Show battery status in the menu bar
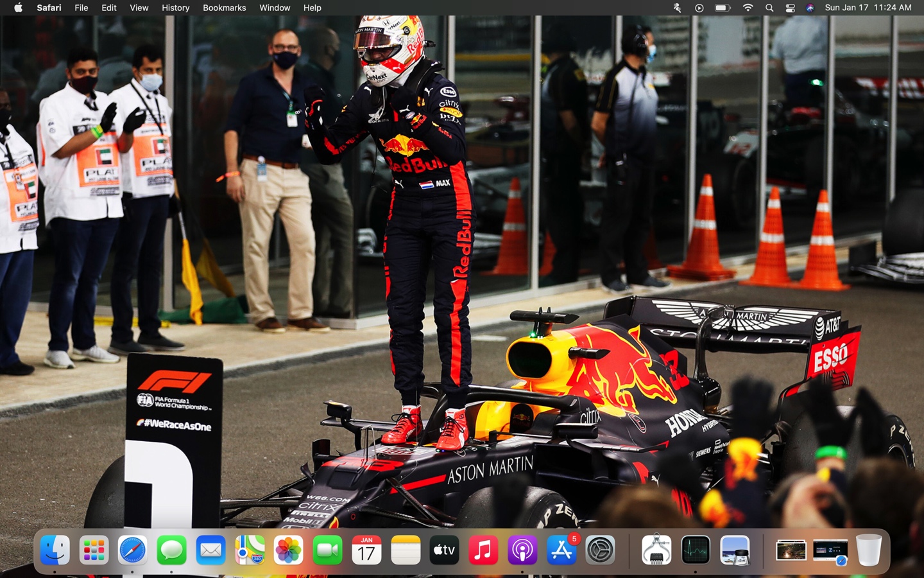The width and height of the screenshot is (924, 578). (723, 8)
